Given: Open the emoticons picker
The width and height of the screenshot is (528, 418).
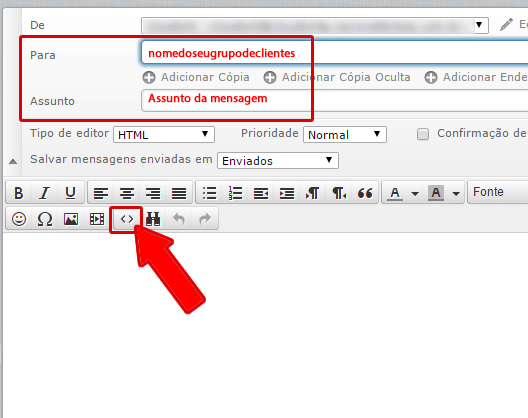Looking at the screenshot, I should 19,219.
